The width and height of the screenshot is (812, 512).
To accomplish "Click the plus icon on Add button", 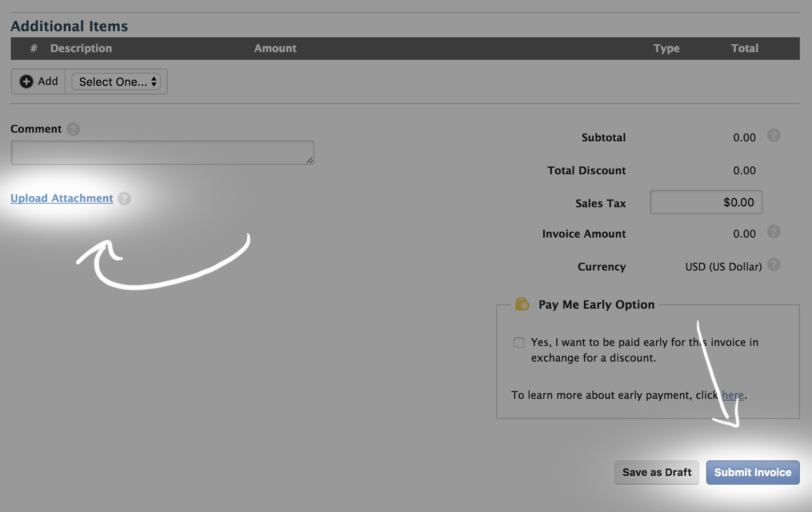I will [x=26, y=82].
